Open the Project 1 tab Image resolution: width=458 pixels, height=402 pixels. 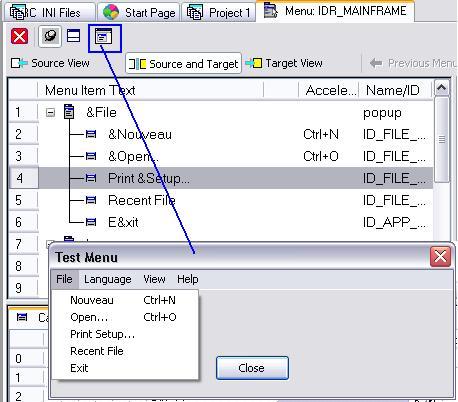click(219, 13)
